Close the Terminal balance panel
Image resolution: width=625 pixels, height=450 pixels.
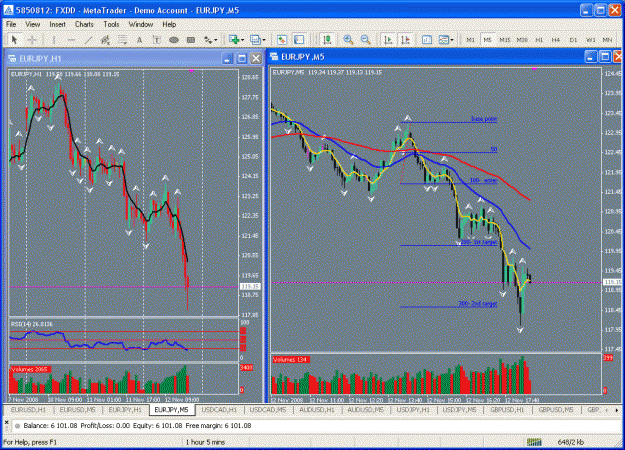click(6, 422)
